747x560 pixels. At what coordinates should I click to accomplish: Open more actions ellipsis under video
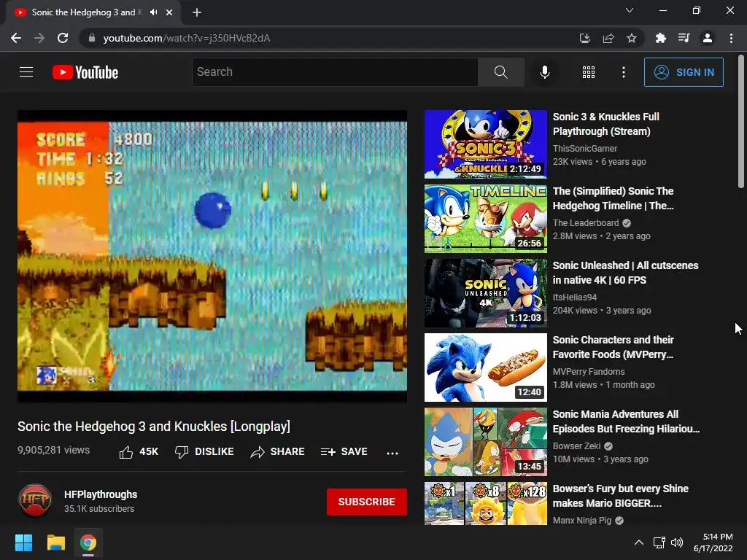(x=392, y=452)
